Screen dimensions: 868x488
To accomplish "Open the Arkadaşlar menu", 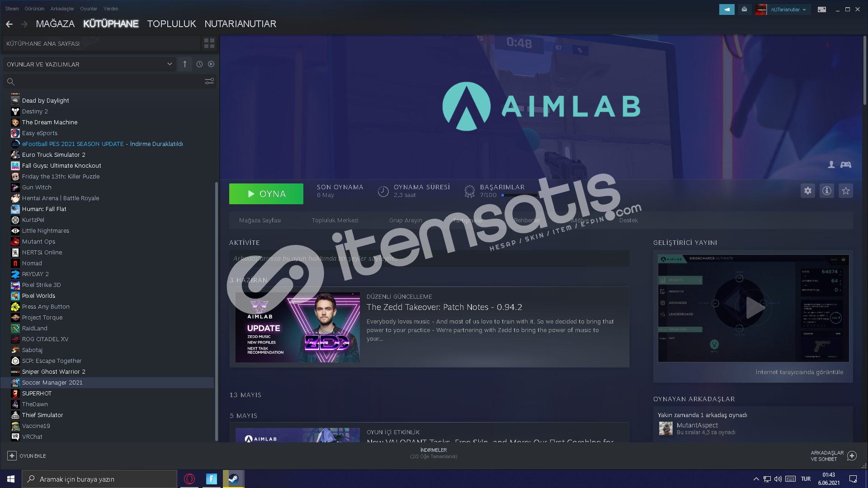I will [x=62, y=9].
